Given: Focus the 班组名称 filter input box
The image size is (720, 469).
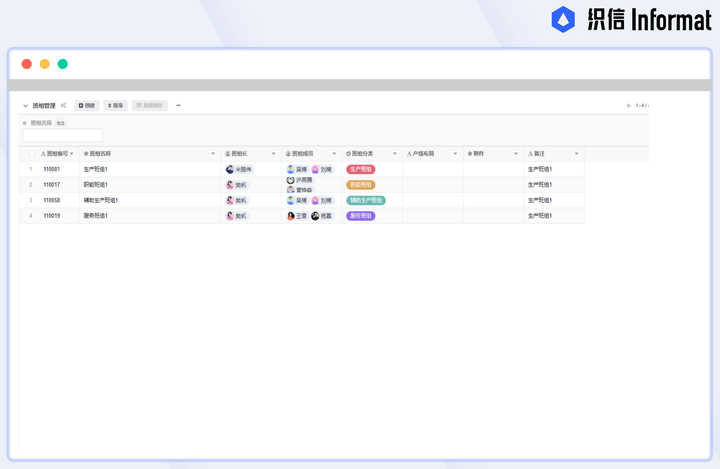Looking at the screenshot, I should pyautogui.click(x=63, y=135).
